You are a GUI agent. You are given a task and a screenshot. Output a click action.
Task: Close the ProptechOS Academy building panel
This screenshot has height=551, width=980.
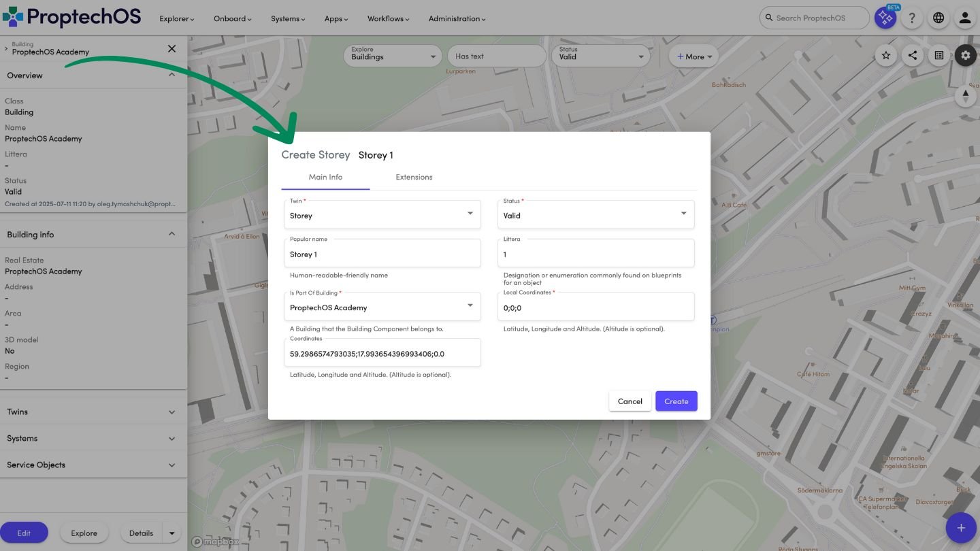(171, 48)
